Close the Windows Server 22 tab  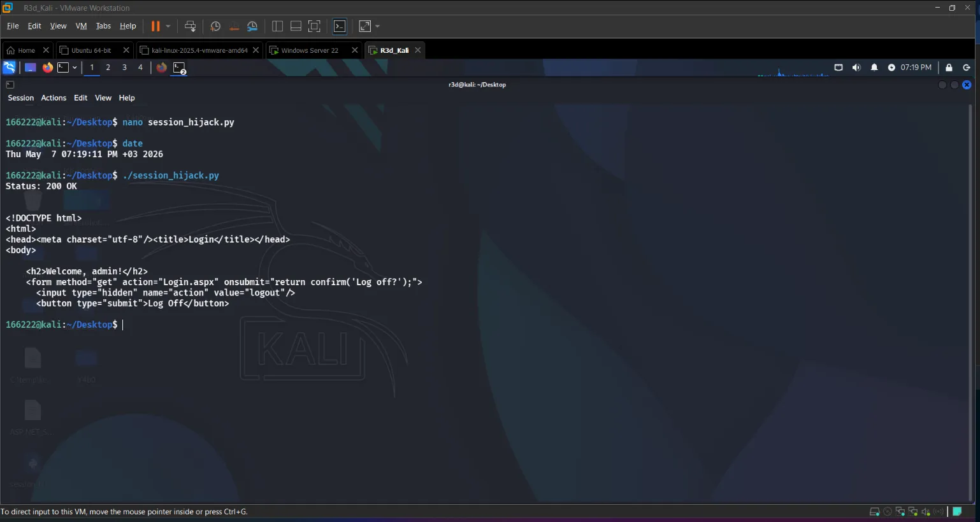pos(355,50)
